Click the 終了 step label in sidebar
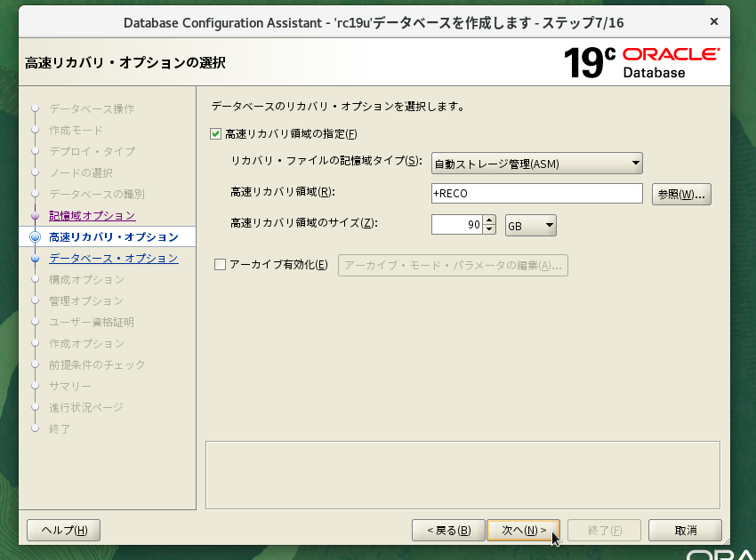The image size is (756, 560). click(x=60, y=429)
